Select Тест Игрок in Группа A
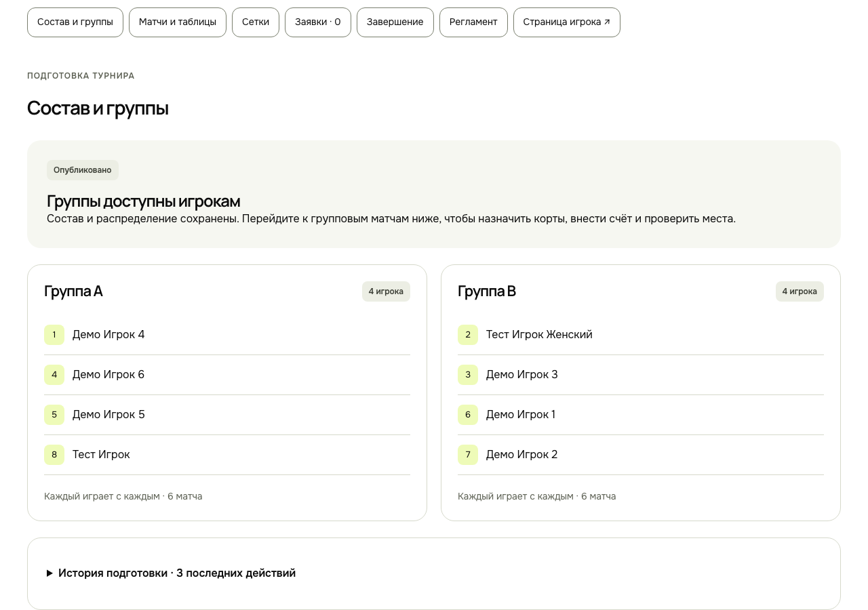 click(227, 455)
